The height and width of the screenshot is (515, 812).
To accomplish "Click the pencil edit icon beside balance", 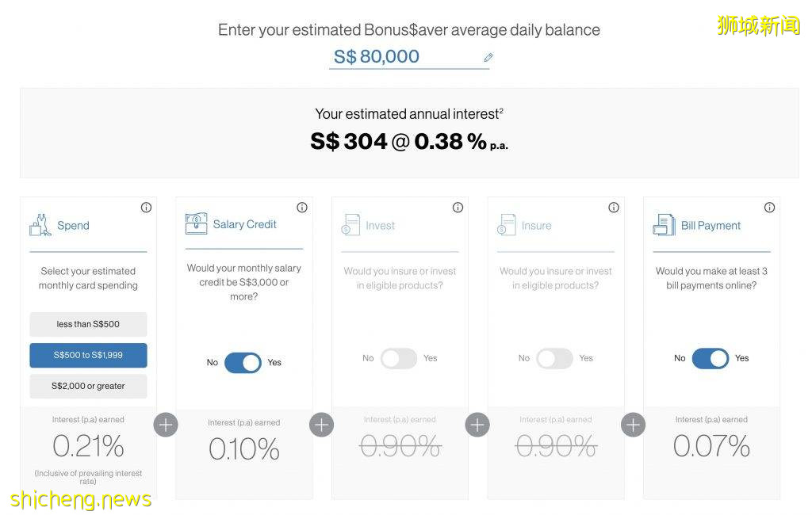I will (x=488, y=57).
